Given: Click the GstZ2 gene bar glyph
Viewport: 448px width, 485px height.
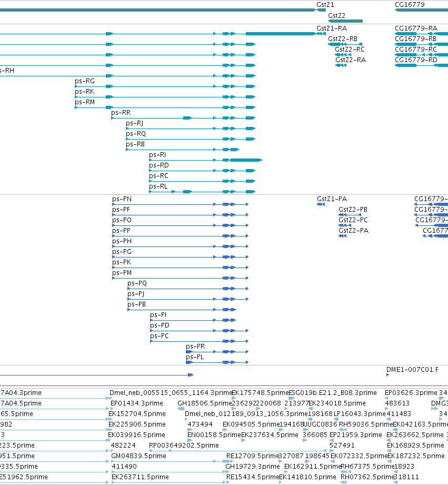Looking at the screenshot, I should pyautogui.click(x=345, y=21).
